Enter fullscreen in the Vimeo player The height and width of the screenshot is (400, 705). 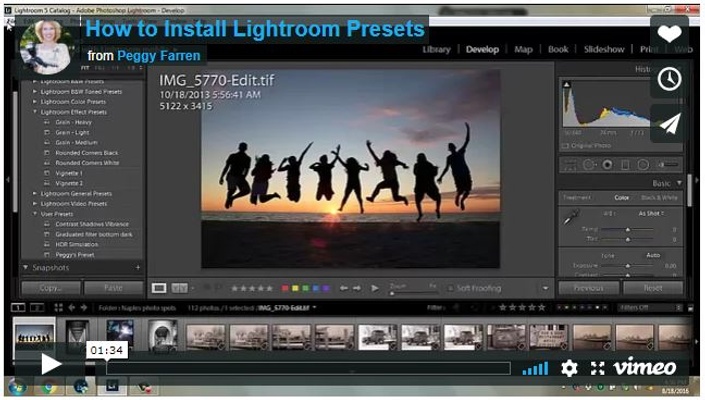[597, 369]
